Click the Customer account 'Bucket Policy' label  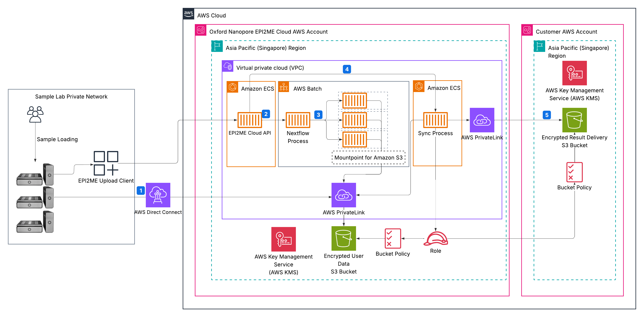coord(575,187)
